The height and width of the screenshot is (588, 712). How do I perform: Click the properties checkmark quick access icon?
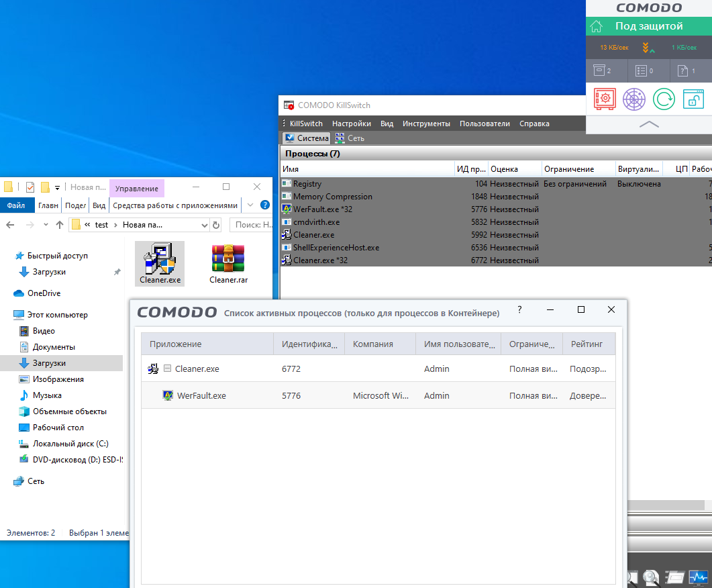point(30,187)
